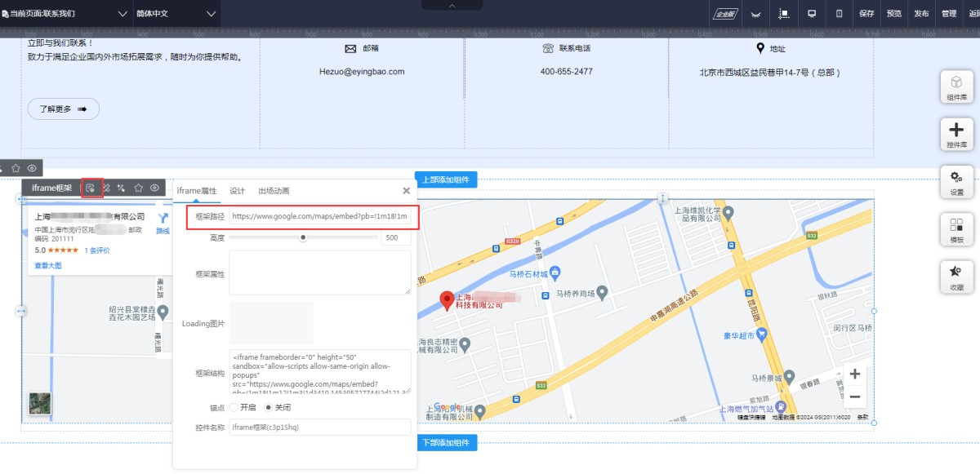980x474 pixels.
Task: Click the top center height handle of iframe
Action: [662, 198]
